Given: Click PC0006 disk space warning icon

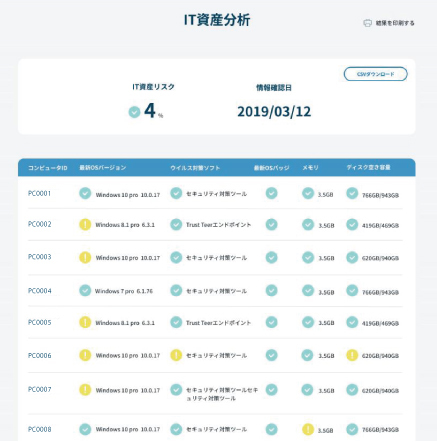Looking at the screenshot, I should (x=352, y=355).
